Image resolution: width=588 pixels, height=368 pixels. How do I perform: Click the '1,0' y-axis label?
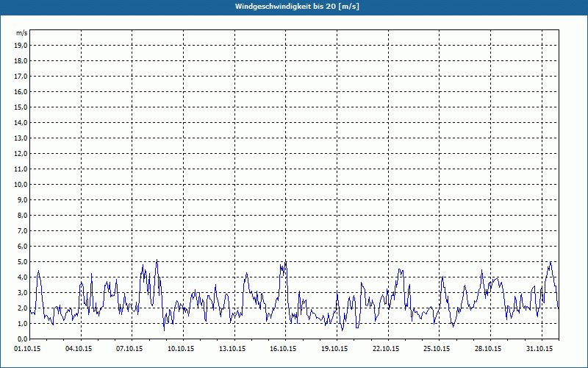22,323
